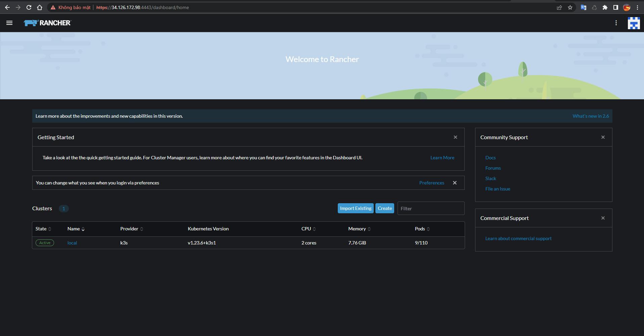Open the hamburger navigation menu

[9, 23]
